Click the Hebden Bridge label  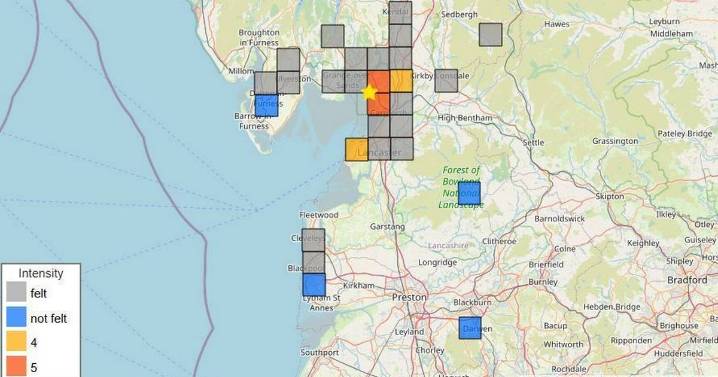coord(611,307)
